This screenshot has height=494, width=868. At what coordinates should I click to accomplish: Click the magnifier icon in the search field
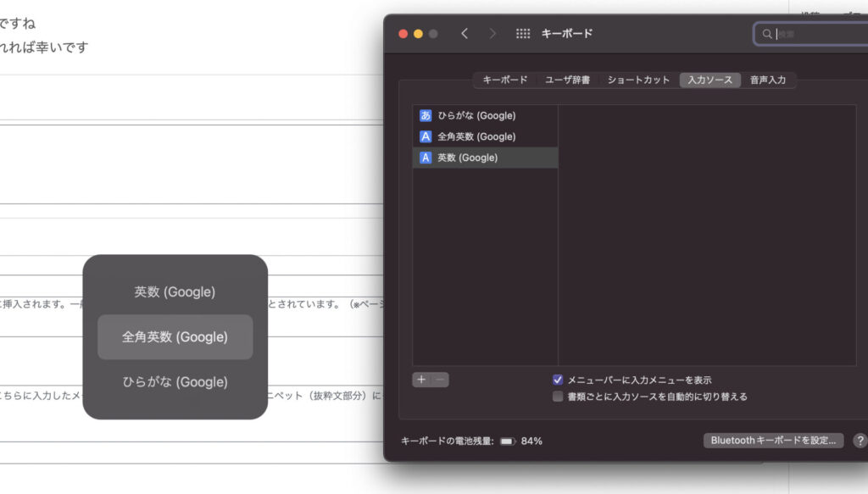(x=766, y=34)
